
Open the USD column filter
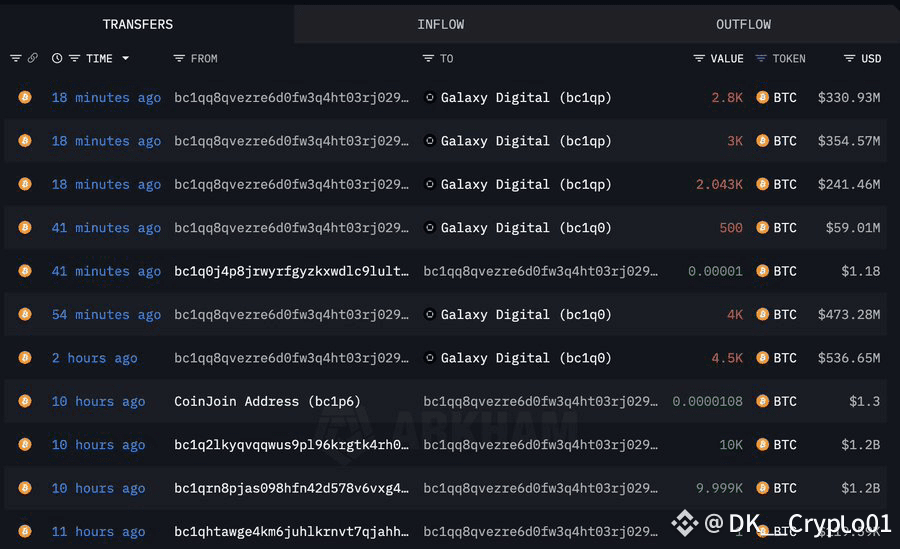pos(849,58)
